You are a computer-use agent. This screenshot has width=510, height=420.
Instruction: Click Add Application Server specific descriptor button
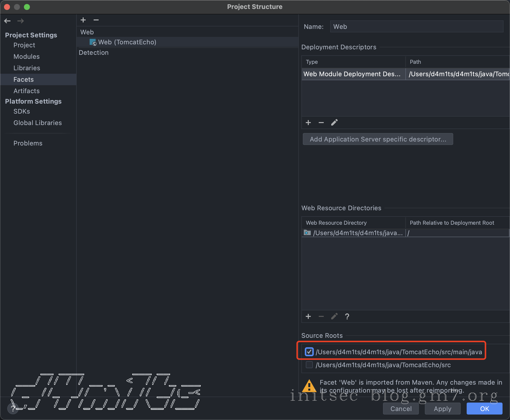click(x=378, y=139)
